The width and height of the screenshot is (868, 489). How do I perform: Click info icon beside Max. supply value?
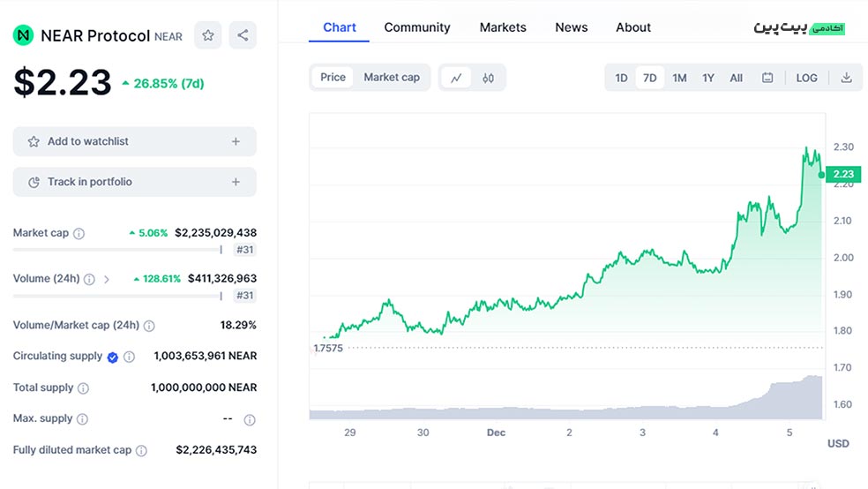(x=250, y=419)
